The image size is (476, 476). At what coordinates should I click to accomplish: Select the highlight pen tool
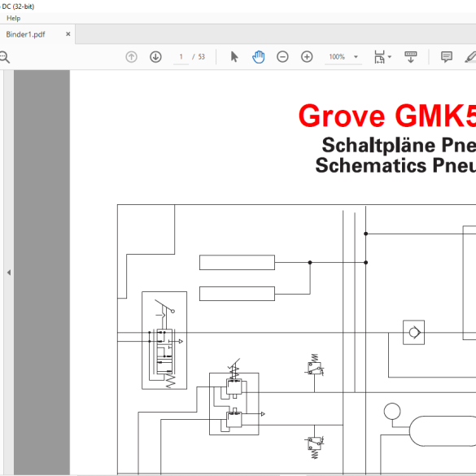click(470, 57)
